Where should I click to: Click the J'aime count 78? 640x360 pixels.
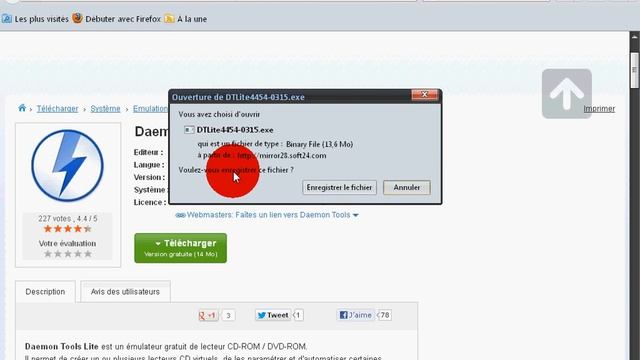tap(384, 315)
